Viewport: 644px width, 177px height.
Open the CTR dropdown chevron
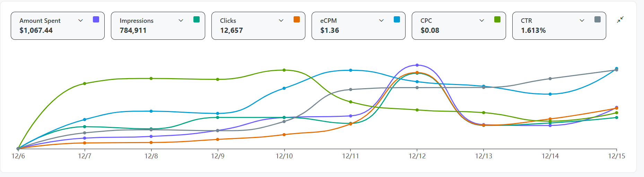coord(582,20)
